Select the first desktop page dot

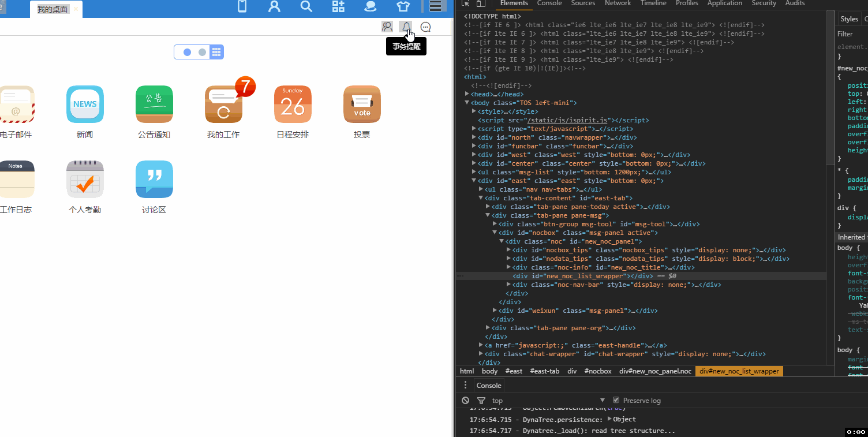pos(187,52)
